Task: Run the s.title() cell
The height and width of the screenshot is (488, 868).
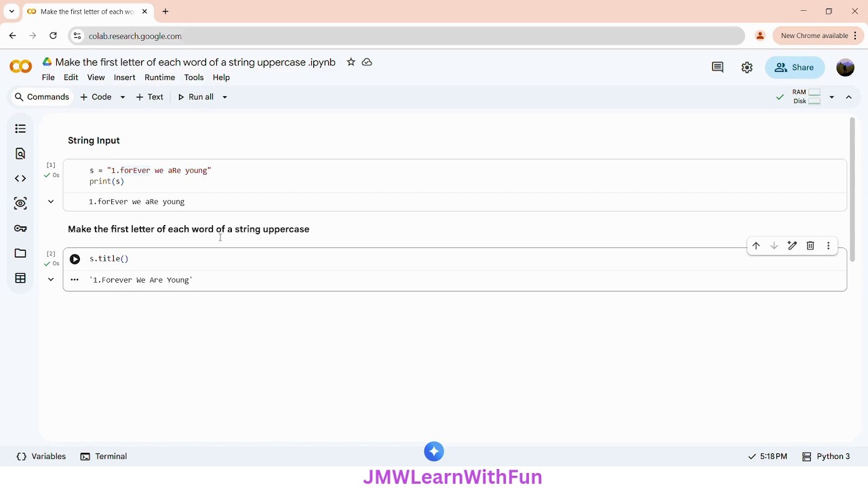Action: tap(75, 259)
